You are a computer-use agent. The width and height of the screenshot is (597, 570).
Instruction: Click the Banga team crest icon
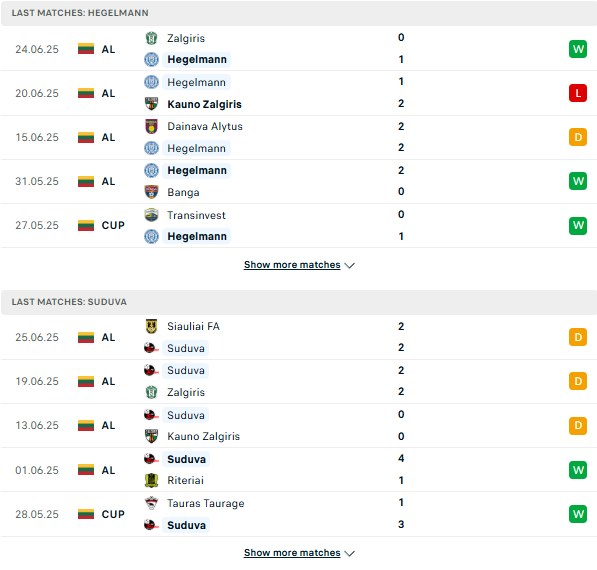point(152,192)
